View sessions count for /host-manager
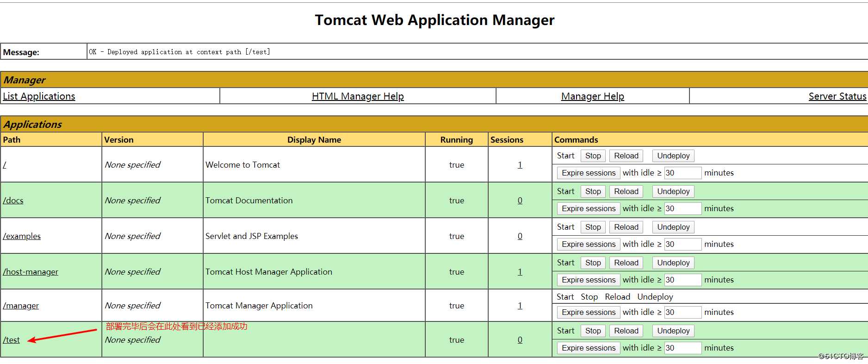 tap(520, 272)
